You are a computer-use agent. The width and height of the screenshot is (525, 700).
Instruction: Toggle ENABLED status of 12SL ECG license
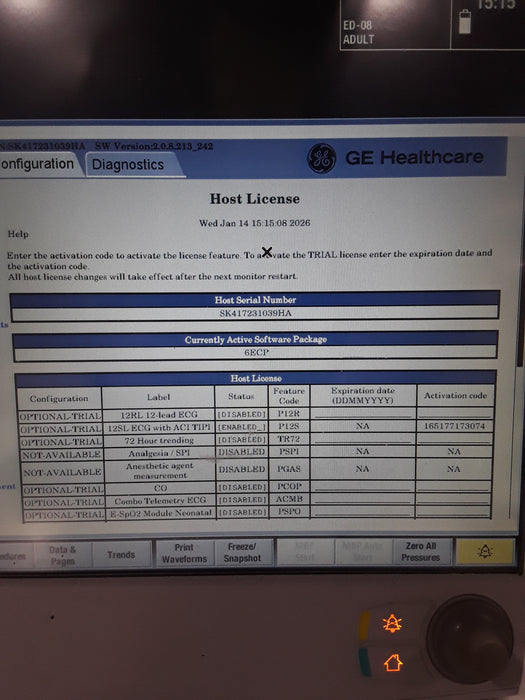(242, 427)
